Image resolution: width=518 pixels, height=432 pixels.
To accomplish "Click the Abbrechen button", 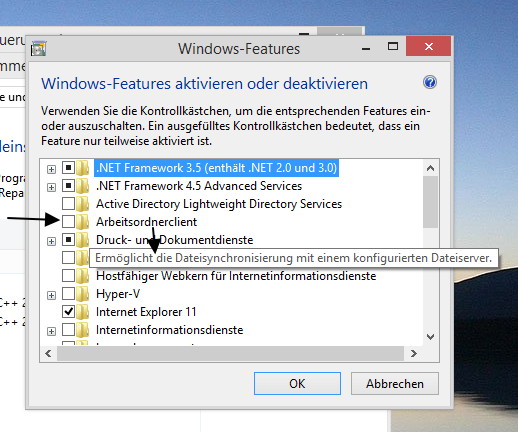I will [x=395, y=384].
